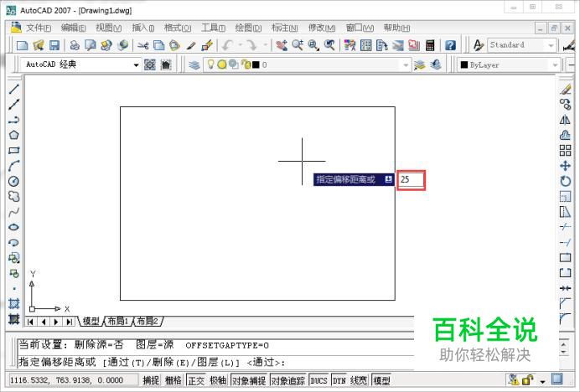
Task: Toggle 栅格 grid display
Action: [173, 380]
